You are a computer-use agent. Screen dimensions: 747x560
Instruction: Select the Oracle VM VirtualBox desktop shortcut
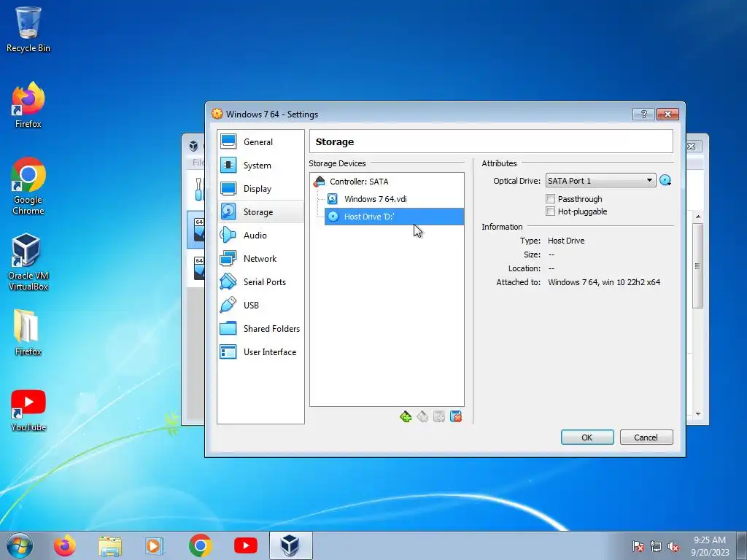click(28, 262)
